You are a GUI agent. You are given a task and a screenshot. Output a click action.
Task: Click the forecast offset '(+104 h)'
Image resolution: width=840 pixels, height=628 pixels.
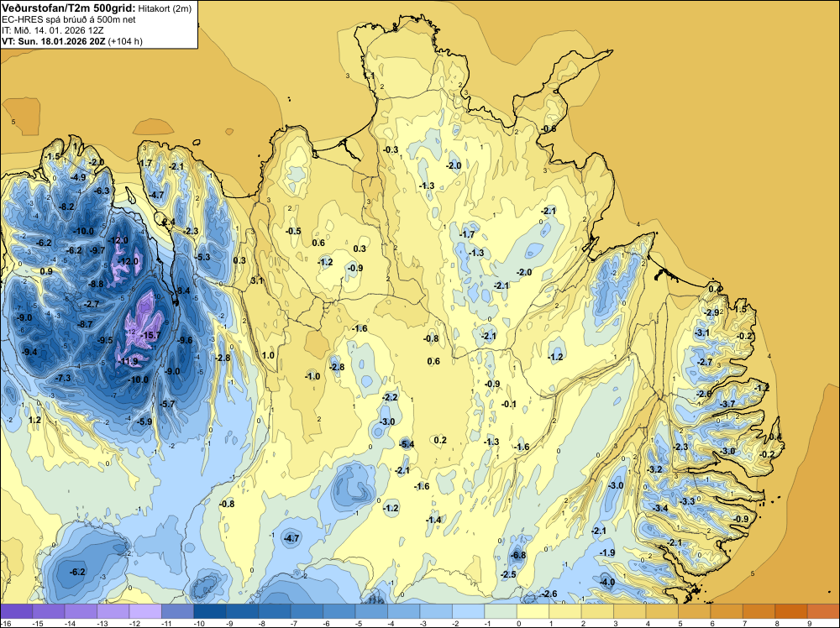pyautogui.click(x=125, y=41)
